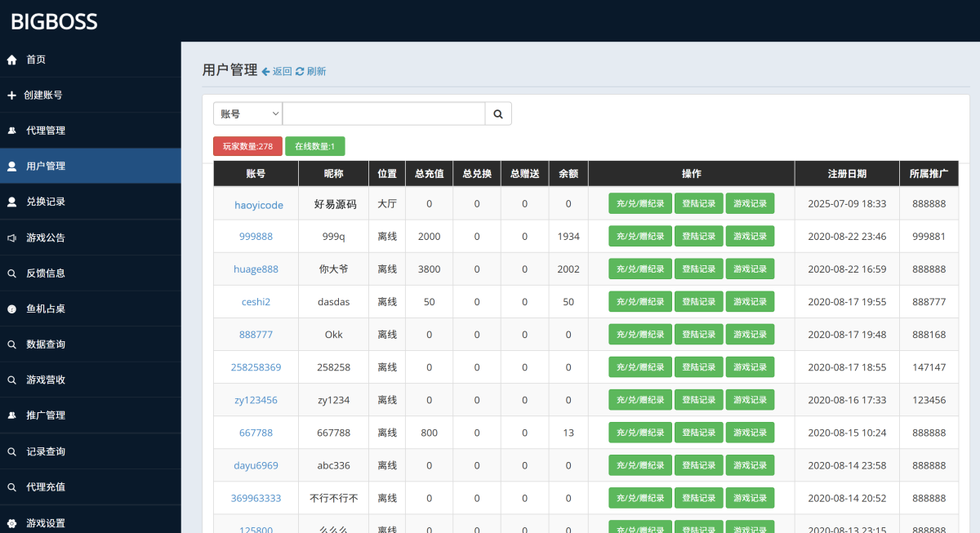Click 游戏记录 for dayu6969
The height and width of the screenshot is (533, 980).
point(750,465)
